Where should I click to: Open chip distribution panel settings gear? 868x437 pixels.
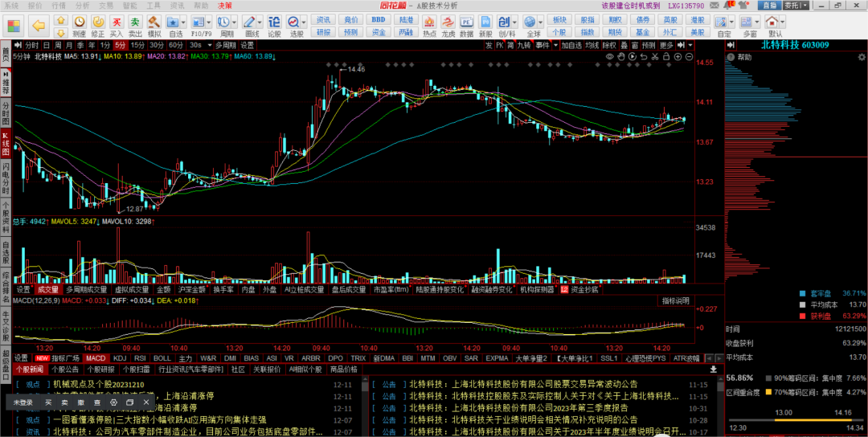(862, 57)
